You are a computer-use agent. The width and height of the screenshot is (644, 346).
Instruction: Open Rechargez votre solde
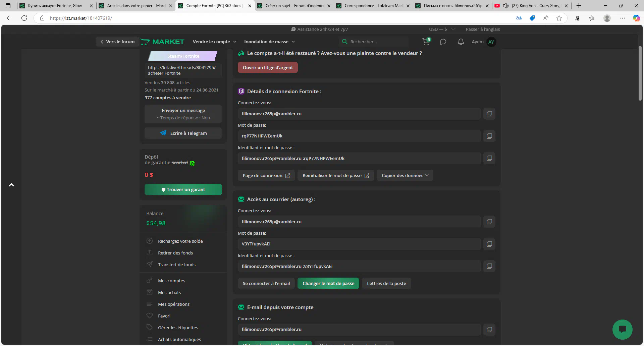(x=180, y=241)
